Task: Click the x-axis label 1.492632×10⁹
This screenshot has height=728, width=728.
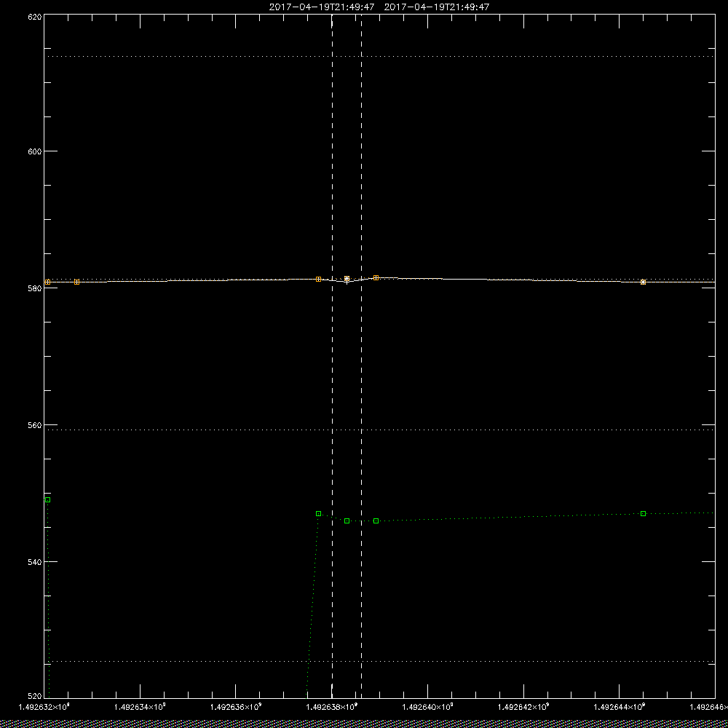Action: point(44,707)
